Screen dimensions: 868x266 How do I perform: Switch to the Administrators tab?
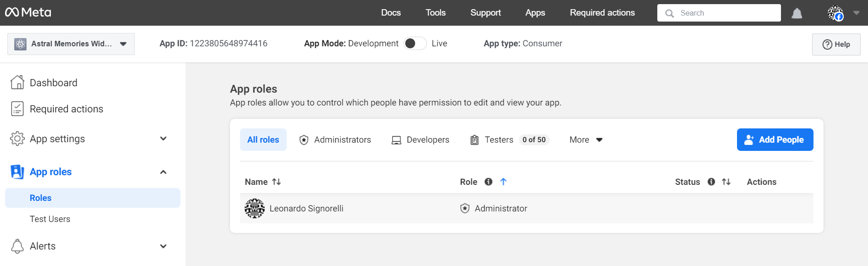click(x=335, y=140)
